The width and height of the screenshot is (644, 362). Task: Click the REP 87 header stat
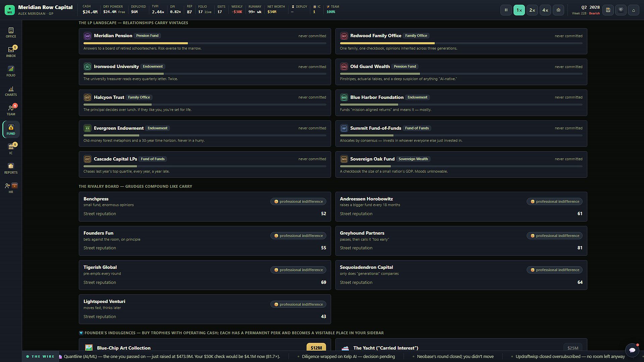(190, 9)
